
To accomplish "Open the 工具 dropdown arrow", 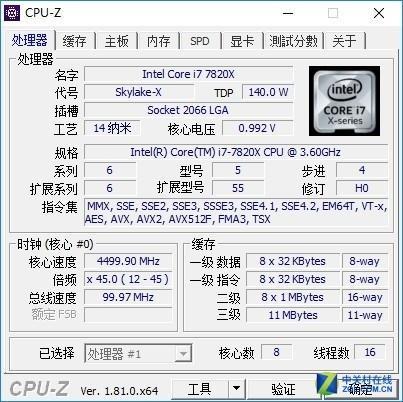I will (236, 388).
